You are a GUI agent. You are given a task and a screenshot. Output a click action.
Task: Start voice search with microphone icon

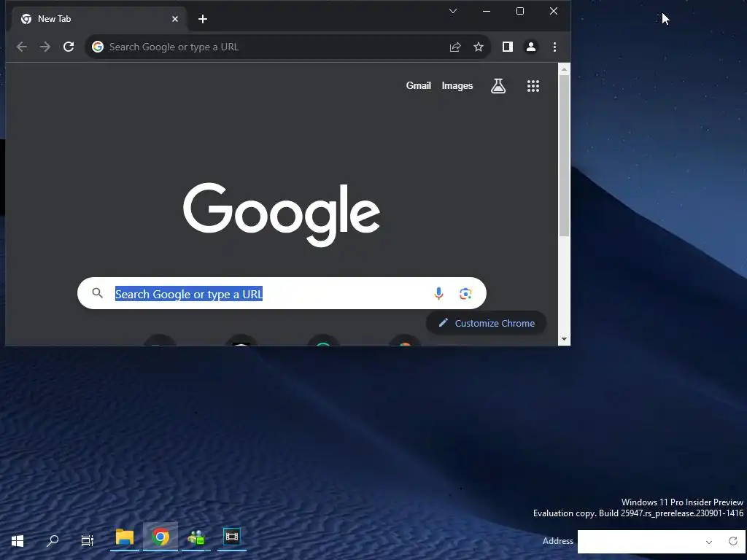pos(438,293)
